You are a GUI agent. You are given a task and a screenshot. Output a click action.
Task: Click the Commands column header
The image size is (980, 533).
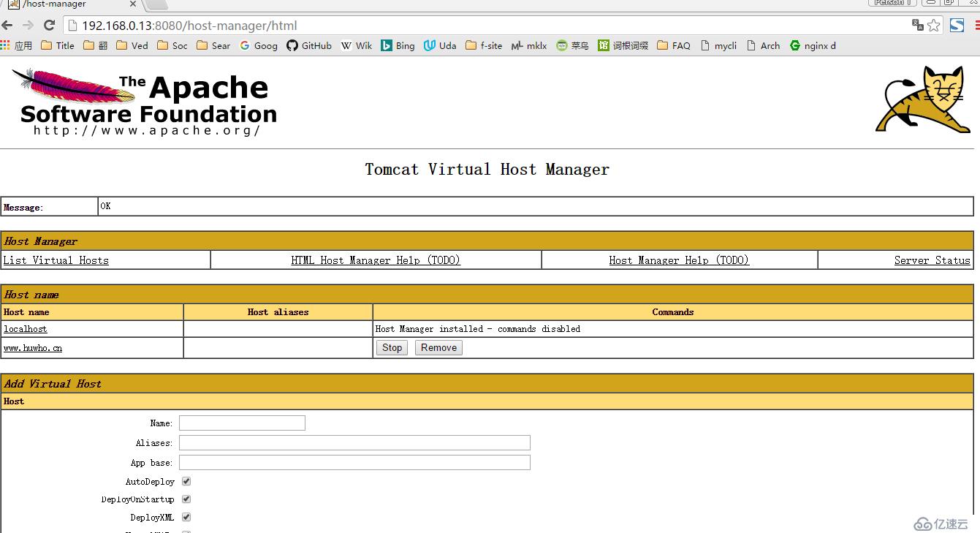672,312
